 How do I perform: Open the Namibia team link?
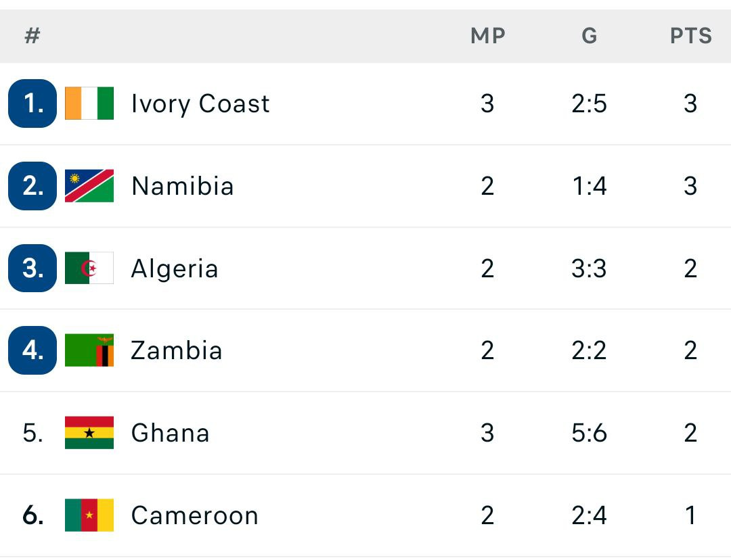coord(182,186)
